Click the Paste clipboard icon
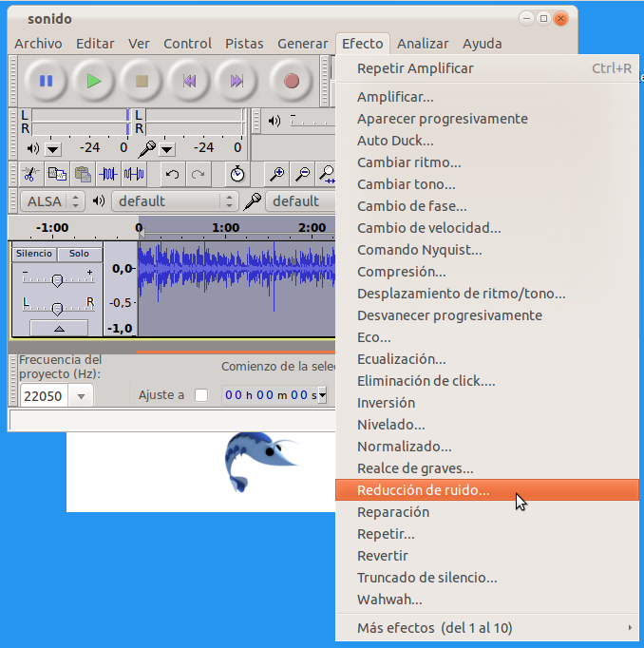Screen dimensions: 644x648 83,174
